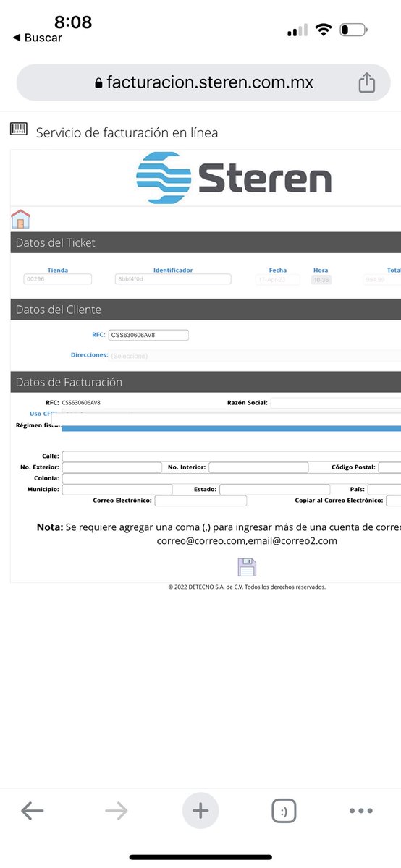Click the Municipio input field
Screen dimensions: 401x868
tap(117, 490)
